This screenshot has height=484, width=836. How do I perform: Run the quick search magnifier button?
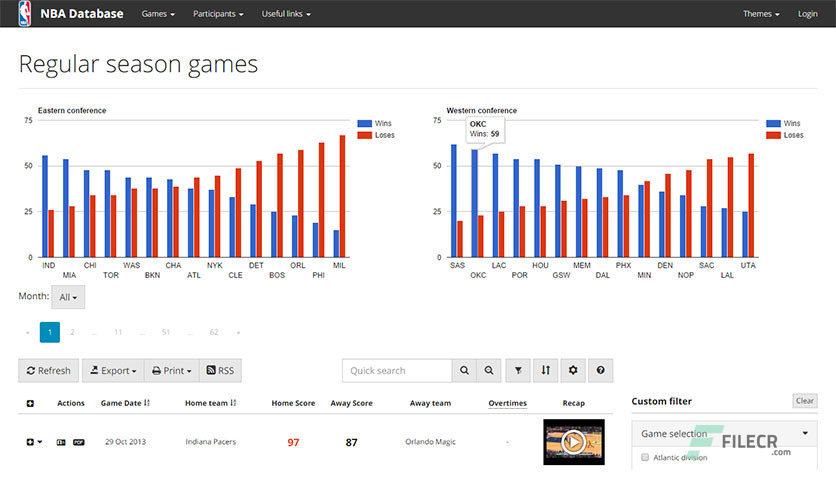pos(464,370)
